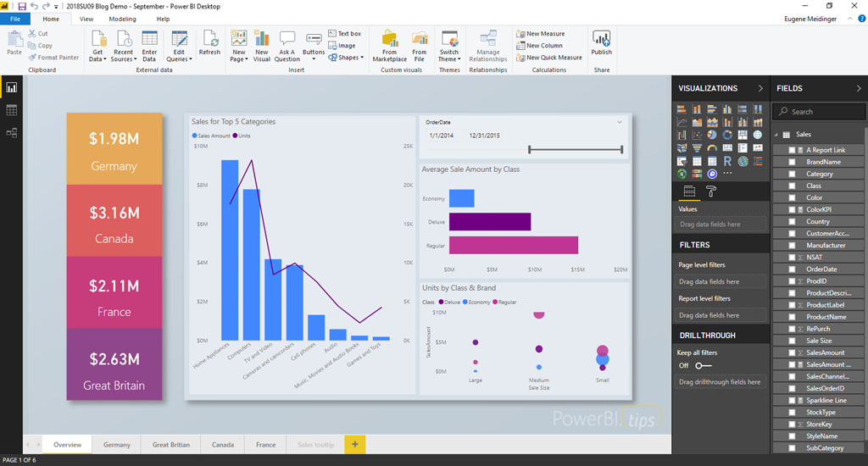The image size is (868, 466).
Task: Open the Fields well tab icon
Action: (x=689, y=191)
